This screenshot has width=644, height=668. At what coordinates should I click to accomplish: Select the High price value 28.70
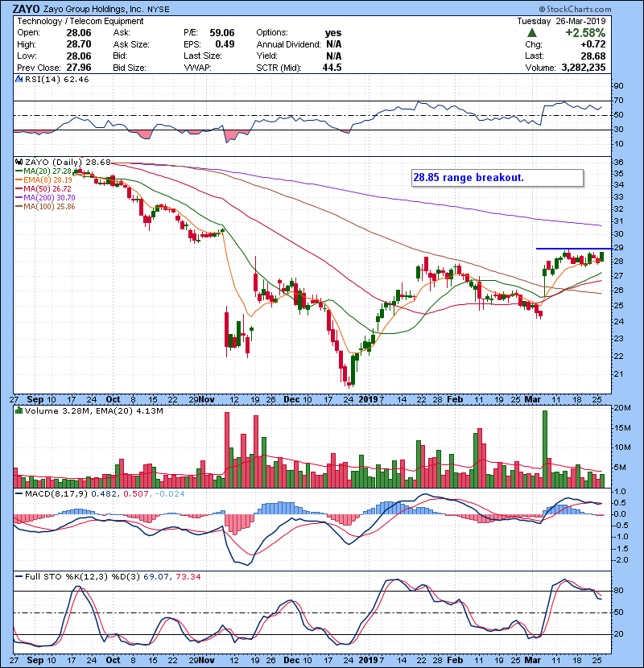[78, 44]
